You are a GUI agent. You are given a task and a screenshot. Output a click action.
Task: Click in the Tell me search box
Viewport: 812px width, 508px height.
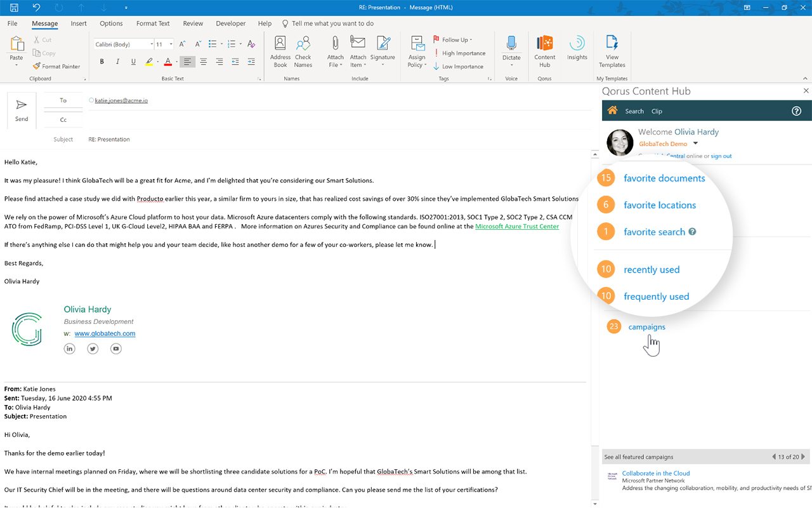point(332,23)
